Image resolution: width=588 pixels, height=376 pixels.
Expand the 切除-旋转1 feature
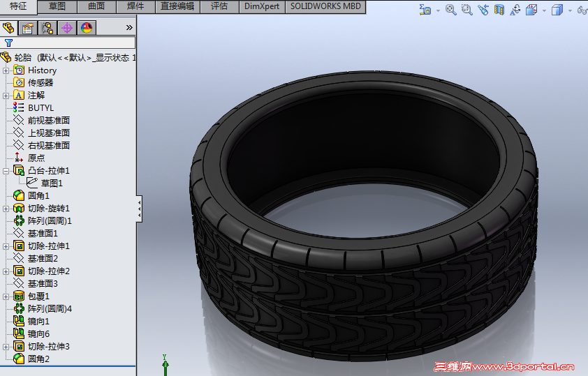click(6, 209)
